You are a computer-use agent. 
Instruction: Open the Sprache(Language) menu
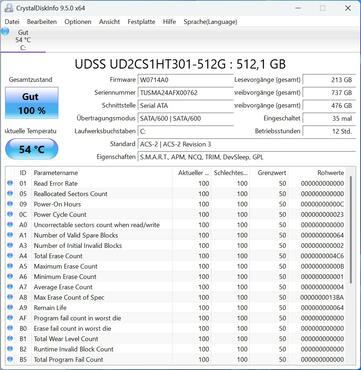pyautogui.click(x=210, y=22)
